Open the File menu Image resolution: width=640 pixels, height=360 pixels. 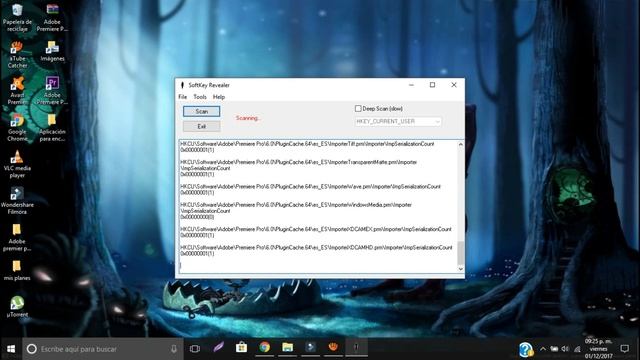[x=182, y=97]
